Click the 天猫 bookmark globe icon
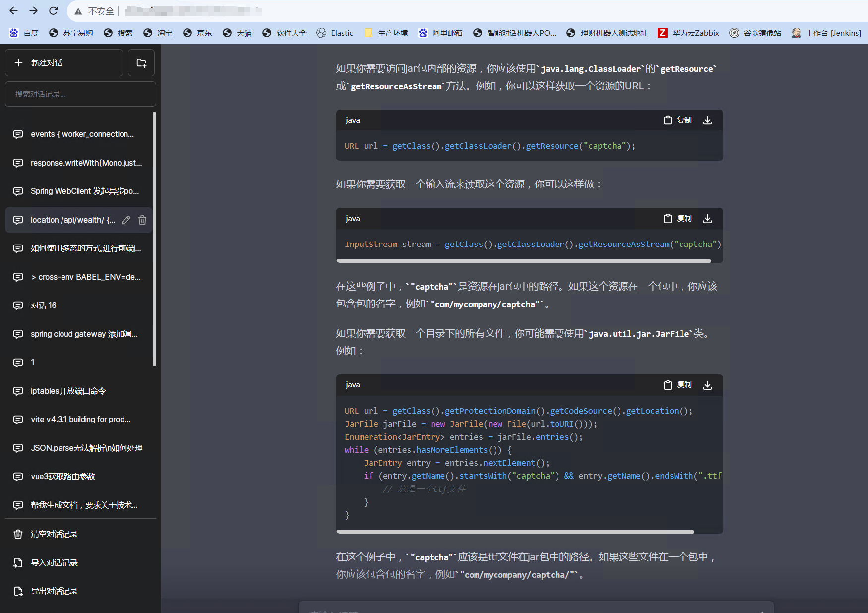868x613 pixels. point(227,33)
